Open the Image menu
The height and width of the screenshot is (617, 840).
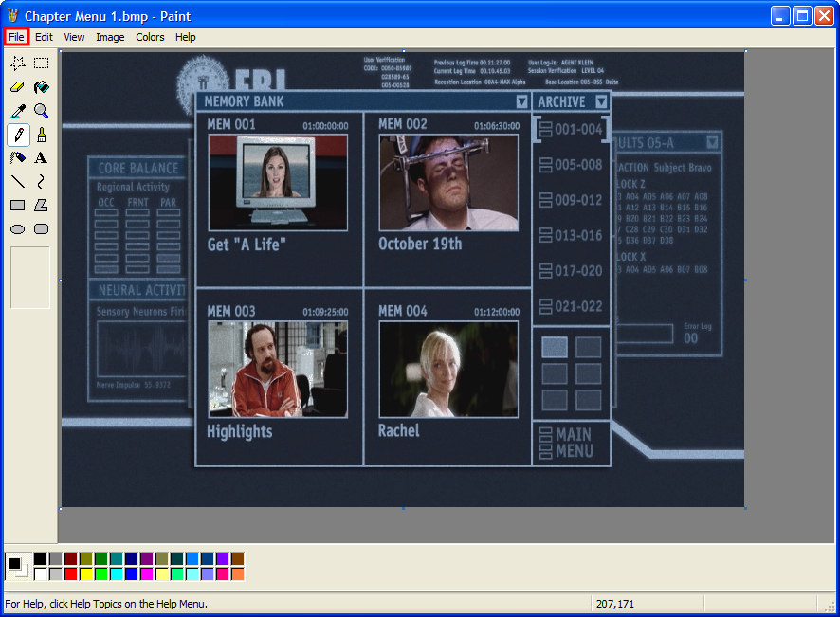[110, 37]
